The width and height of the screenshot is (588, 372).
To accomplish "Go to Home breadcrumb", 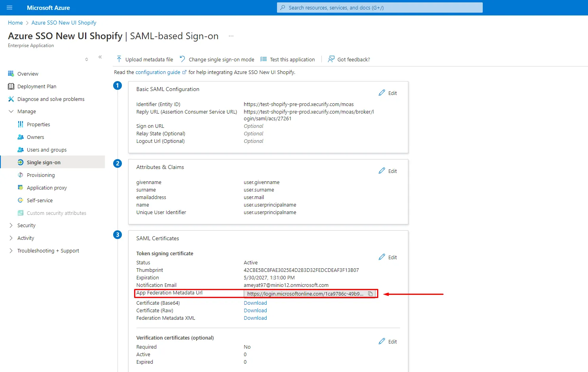I will 15,23.
